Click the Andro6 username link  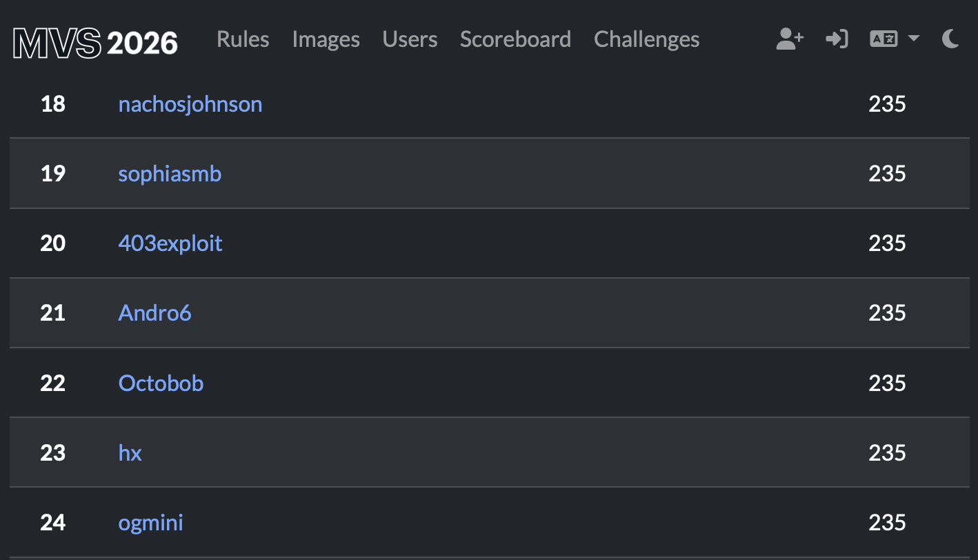[x=154, y=313]
